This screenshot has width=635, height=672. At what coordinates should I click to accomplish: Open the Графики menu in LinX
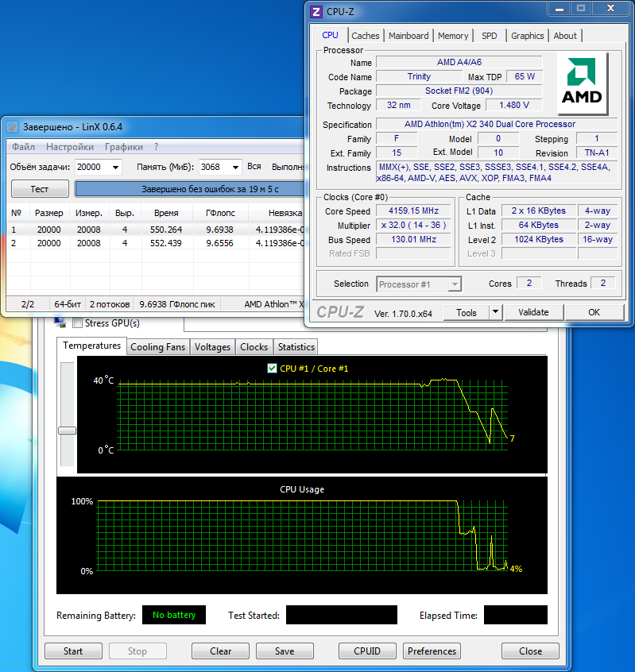(x=124, y=147)
